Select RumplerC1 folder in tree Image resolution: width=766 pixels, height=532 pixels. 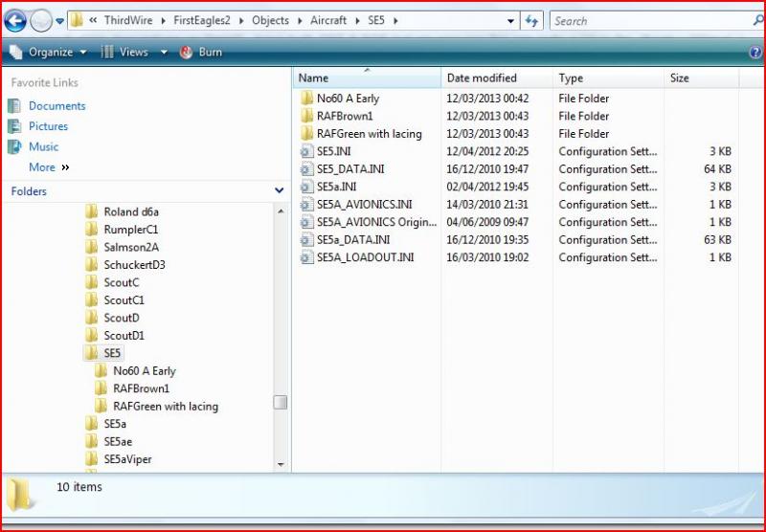point(122,230)
